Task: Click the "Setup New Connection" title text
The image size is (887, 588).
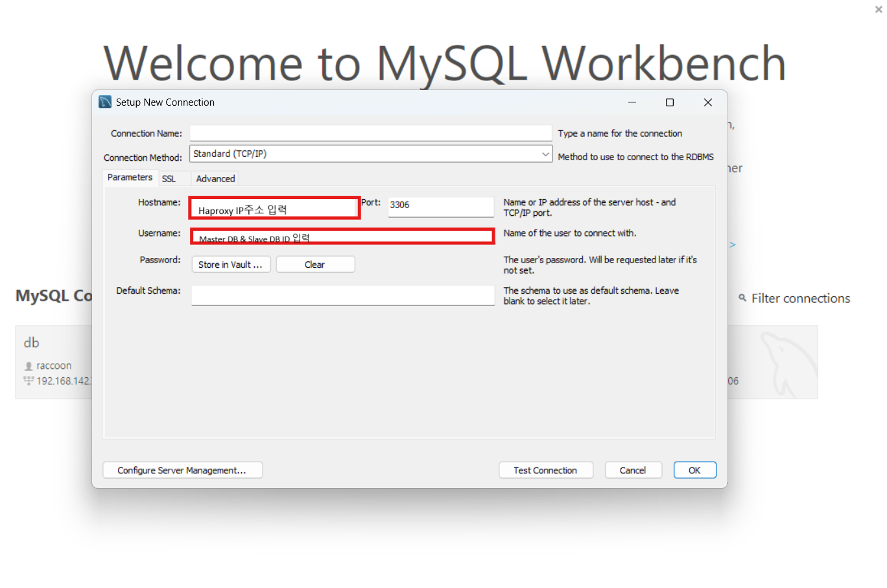Action: point(165,102)
